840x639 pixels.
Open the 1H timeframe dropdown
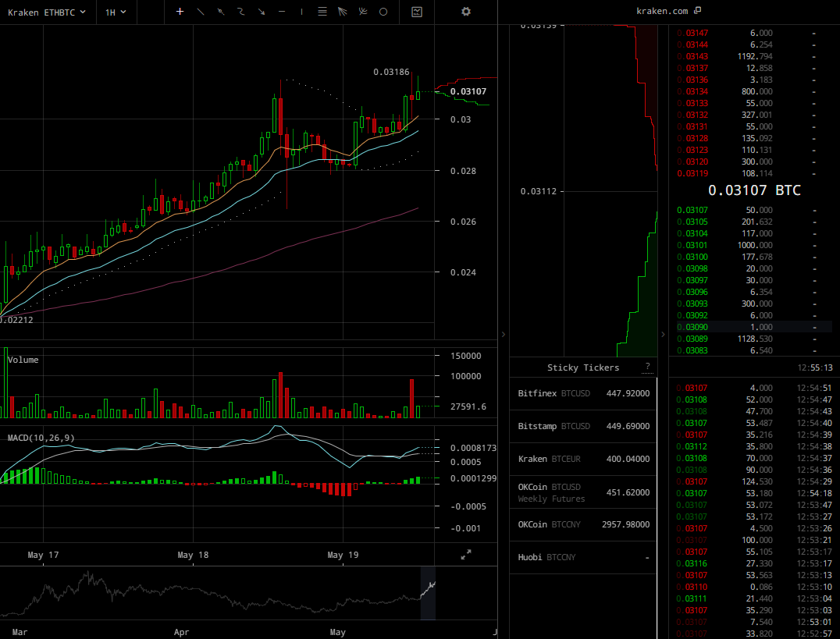(116, 12)
